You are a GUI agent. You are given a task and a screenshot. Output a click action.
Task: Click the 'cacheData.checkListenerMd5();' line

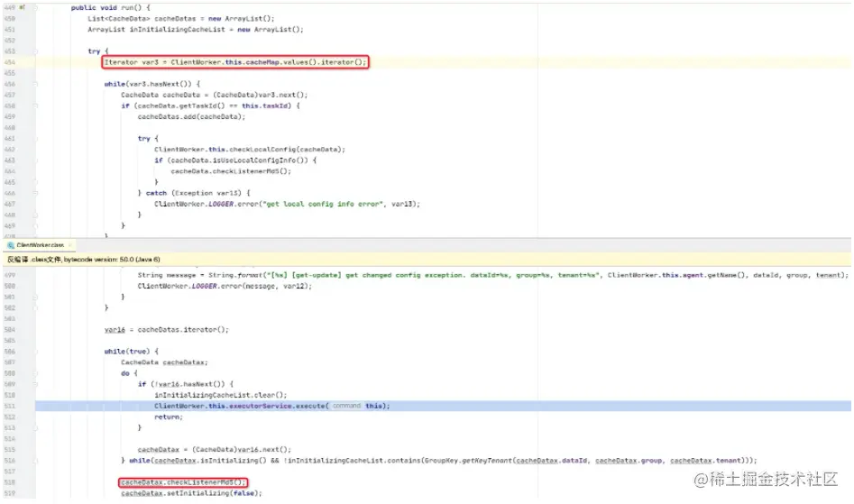(x=231, y=171)
